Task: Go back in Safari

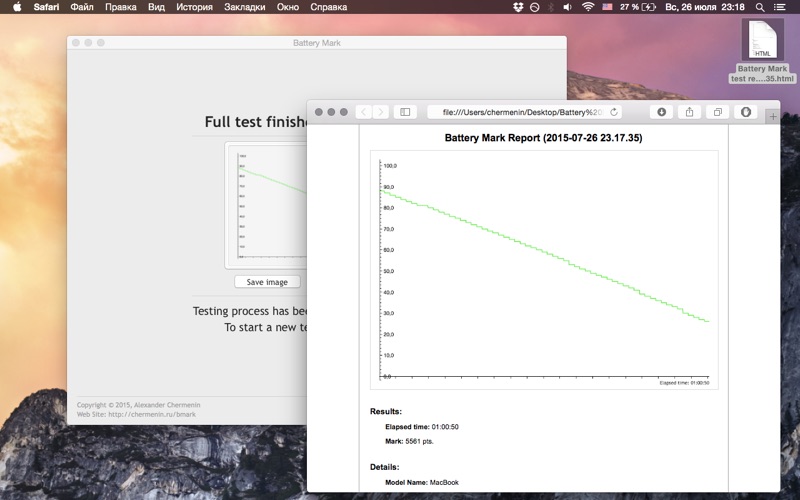Action: [363, 112]
